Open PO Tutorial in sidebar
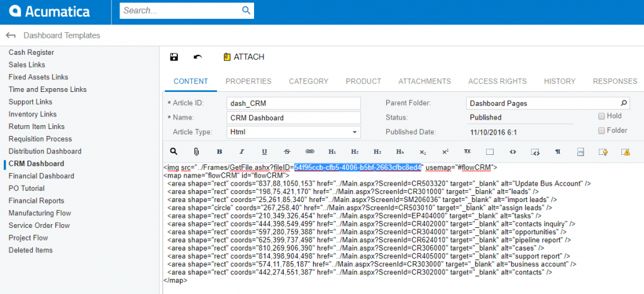644x294 pixels. click(26, 188)
